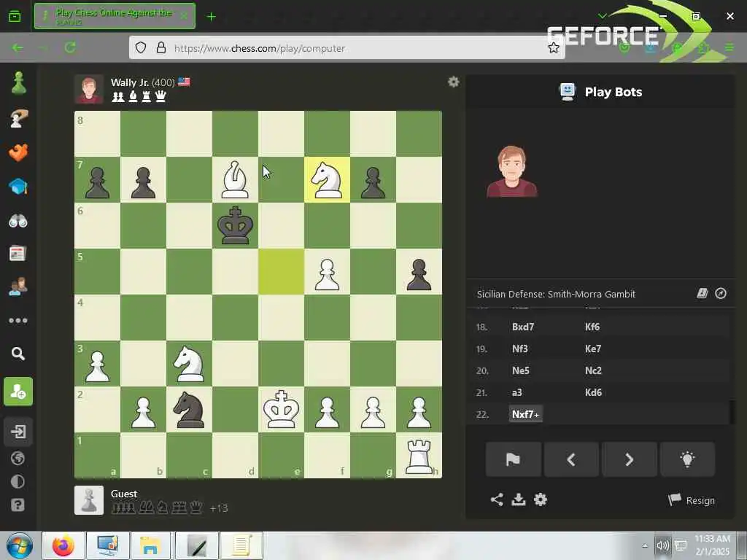The width and height of the screenshot is (747, 560).
Task: Open the compass explorer icon
Action: point(721,293)
